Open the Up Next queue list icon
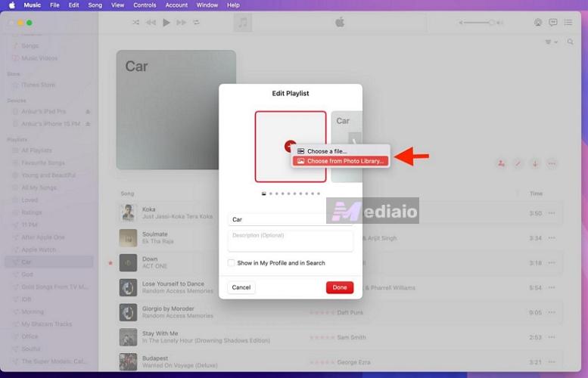588x378 pixels. coord(568,23)
